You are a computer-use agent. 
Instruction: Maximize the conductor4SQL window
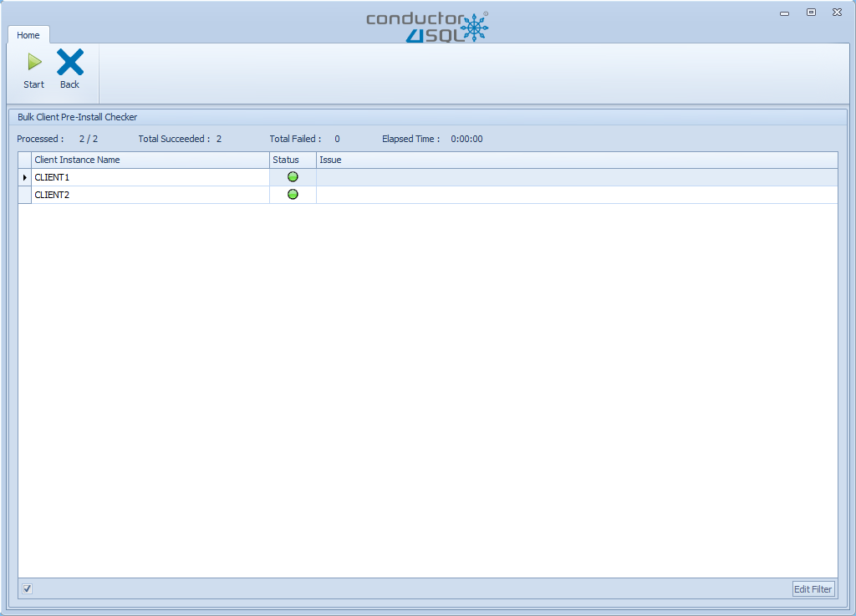[811, 12]
